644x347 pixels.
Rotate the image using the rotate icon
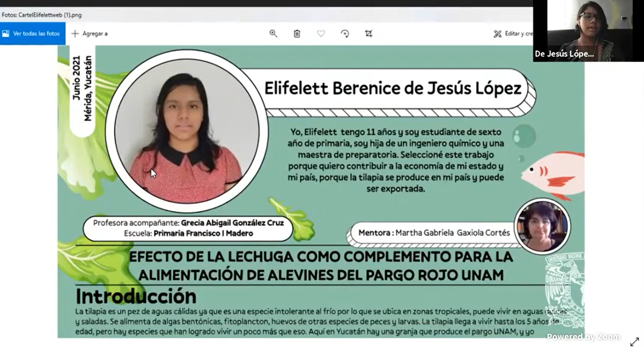click(x=345, y=34)
